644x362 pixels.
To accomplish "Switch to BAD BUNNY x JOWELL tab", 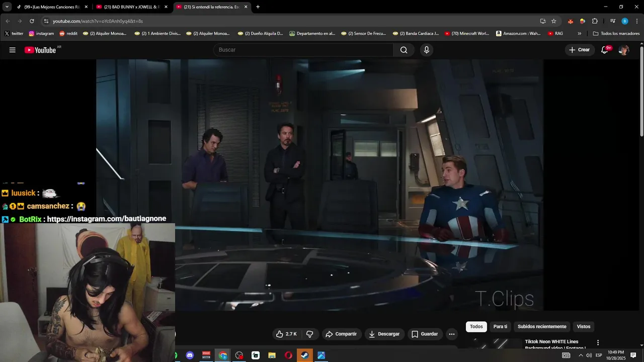I will (x=132, y=7).
